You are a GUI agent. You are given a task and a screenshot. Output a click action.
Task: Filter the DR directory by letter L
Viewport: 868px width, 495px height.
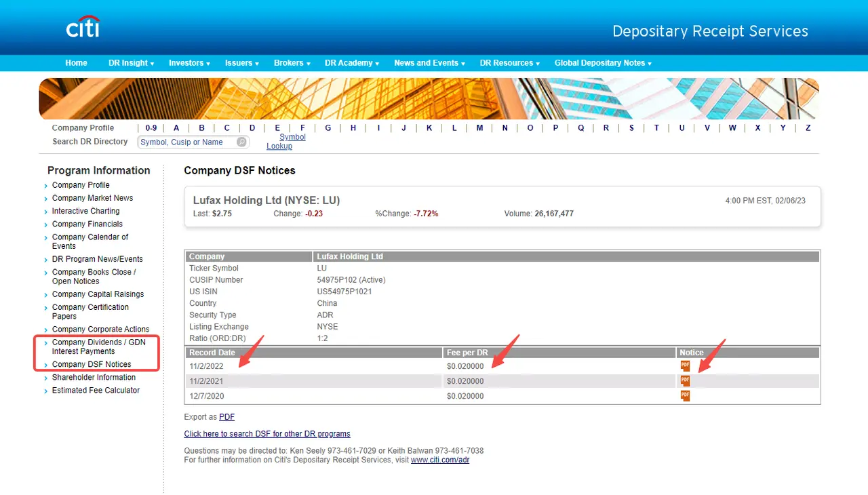click(x=454, y=128)
